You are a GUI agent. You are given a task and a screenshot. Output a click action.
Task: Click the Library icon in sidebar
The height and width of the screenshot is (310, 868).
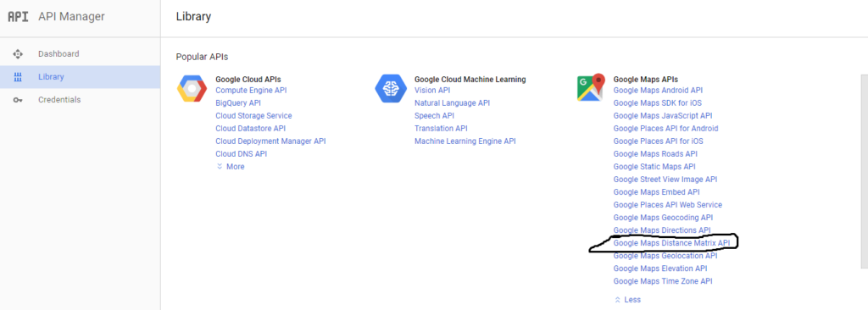click(x=18, y=77)
